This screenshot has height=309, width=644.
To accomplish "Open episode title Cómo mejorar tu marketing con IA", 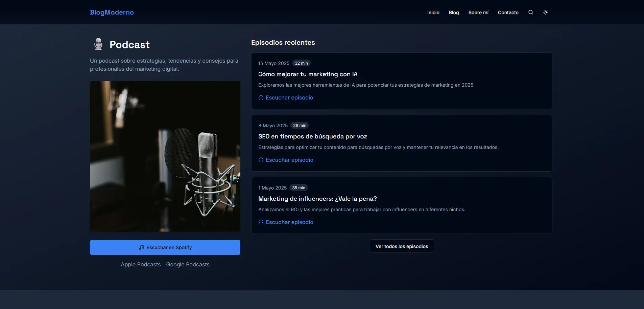I will (x=308, y=74).
